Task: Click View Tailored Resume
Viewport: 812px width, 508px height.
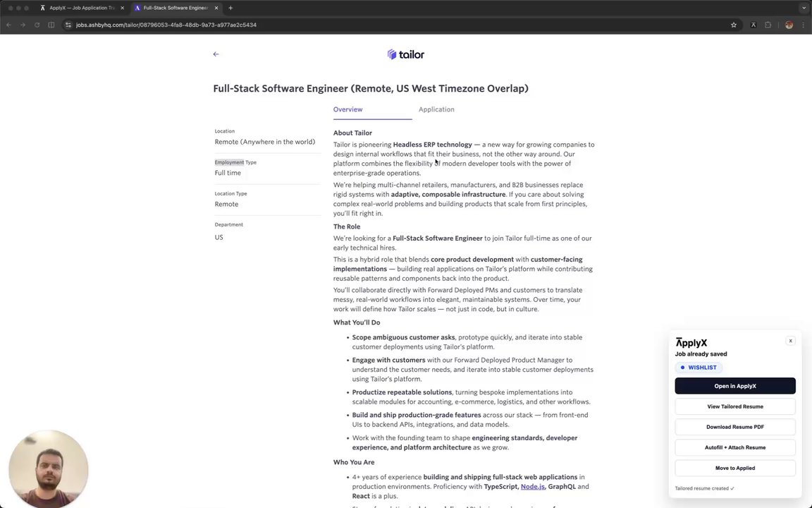Action: (x=735, y=406)
